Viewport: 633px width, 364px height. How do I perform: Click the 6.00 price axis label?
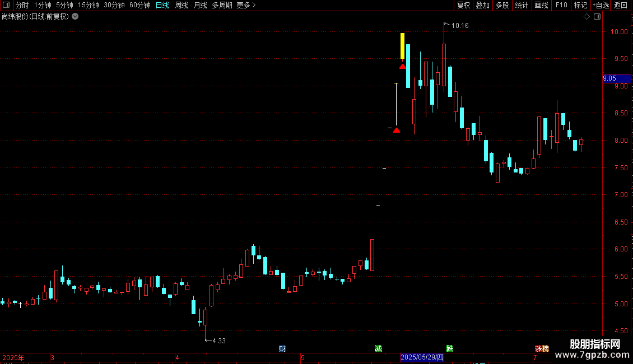pyautogui.click(x=621, y=249)
